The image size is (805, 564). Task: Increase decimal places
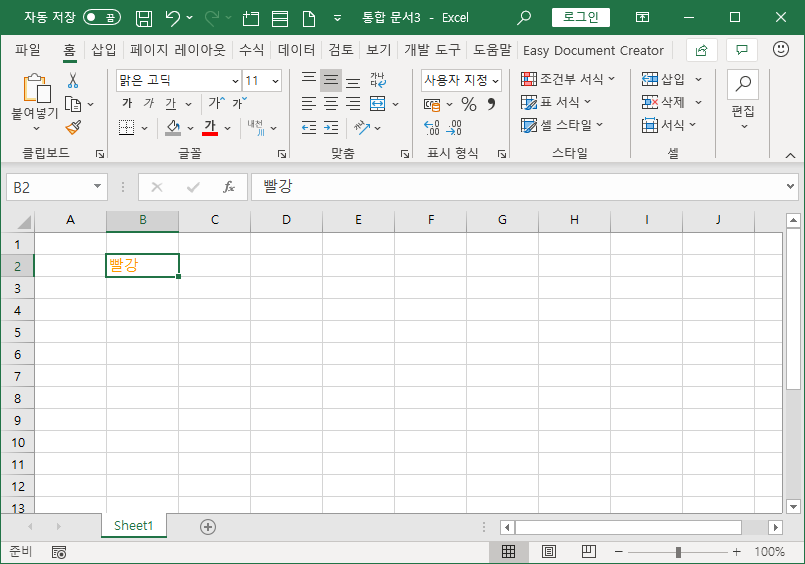431,127
